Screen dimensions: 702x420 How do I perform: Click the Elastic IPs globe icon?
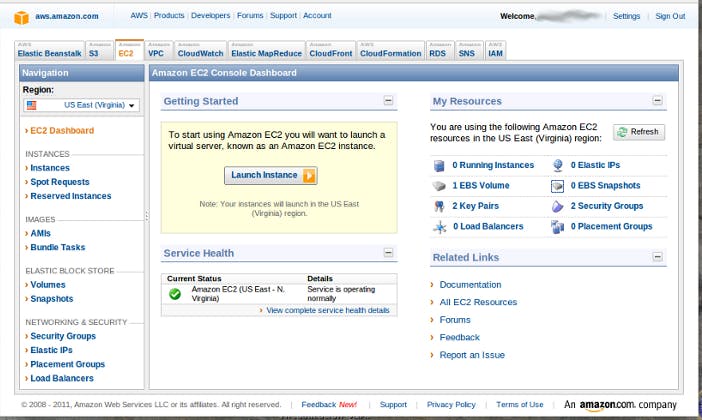pyautogui.click(x=557, y=165)
